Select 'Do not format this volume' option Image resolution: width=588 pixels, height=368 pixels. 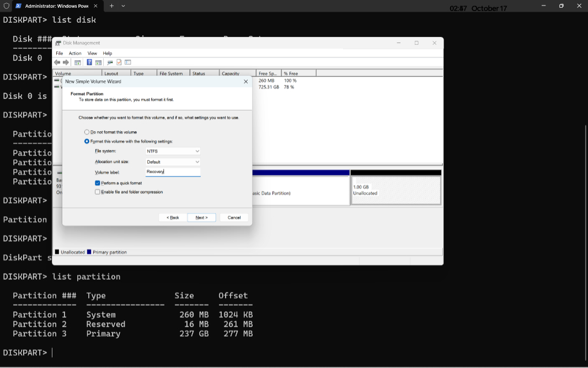point(87,132)
